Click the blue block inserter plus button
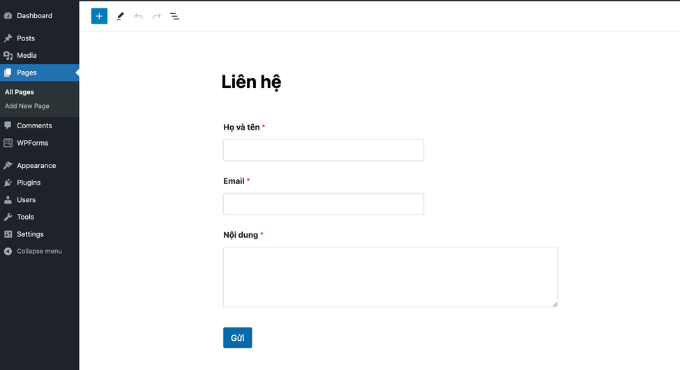 [99, 16]
